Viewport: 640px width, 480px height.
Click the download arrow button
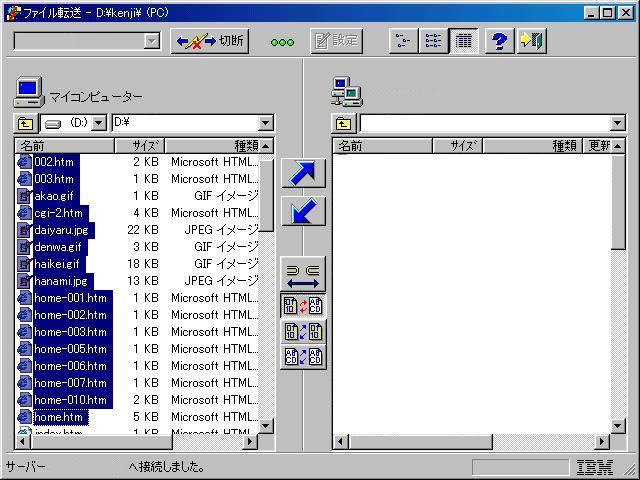304,211
